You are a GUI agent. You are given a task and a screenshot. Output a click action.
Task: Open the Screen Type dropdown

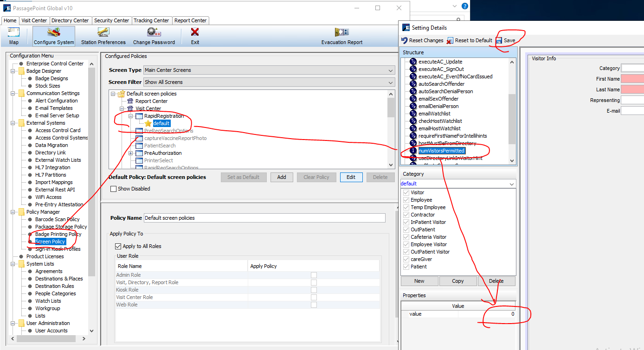[269, 70]
